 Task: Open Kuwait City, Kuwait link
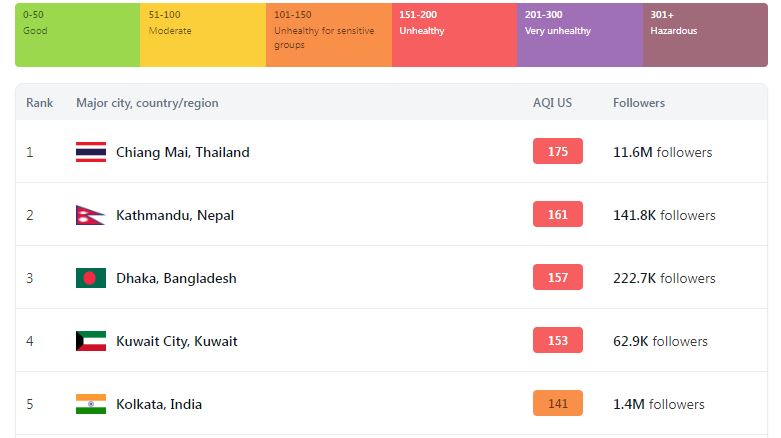tap(177, 341)
